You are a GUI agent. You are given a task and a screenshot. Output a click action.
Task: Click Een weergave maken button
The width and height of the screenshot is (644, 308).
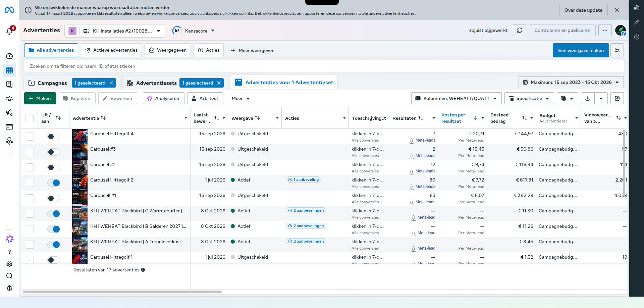click(x=581, y=50)
